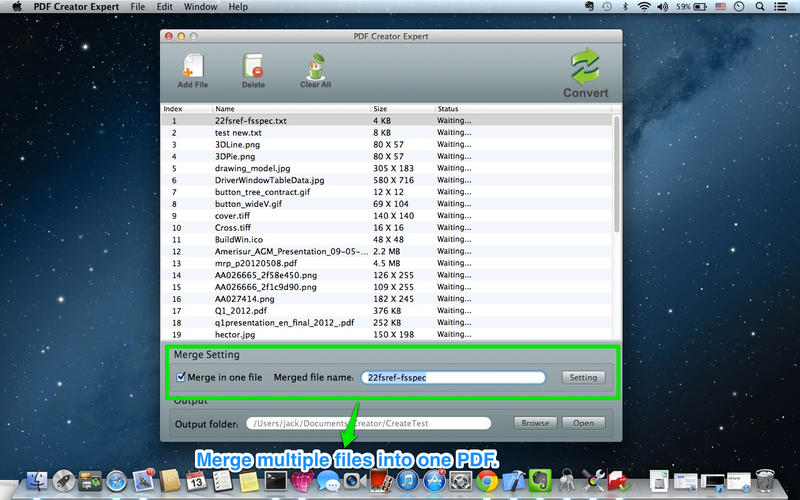Open iTunes music note icon

[407, 481]
